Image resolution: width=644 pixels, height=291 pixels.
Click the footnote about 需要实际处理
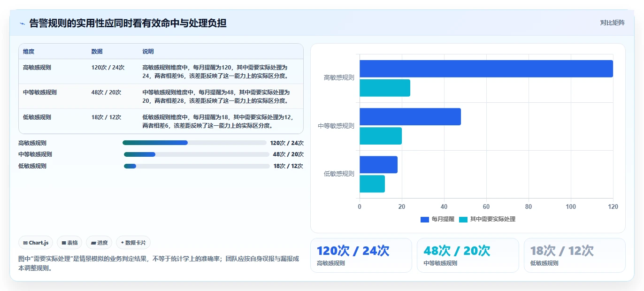(159, 264)
